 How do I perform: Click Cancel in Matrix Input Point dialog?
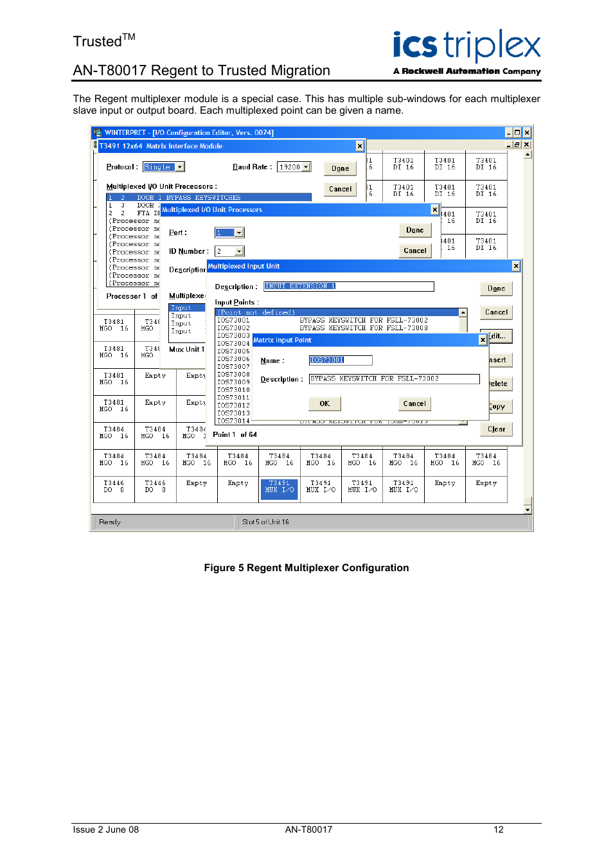pos(414,403)
